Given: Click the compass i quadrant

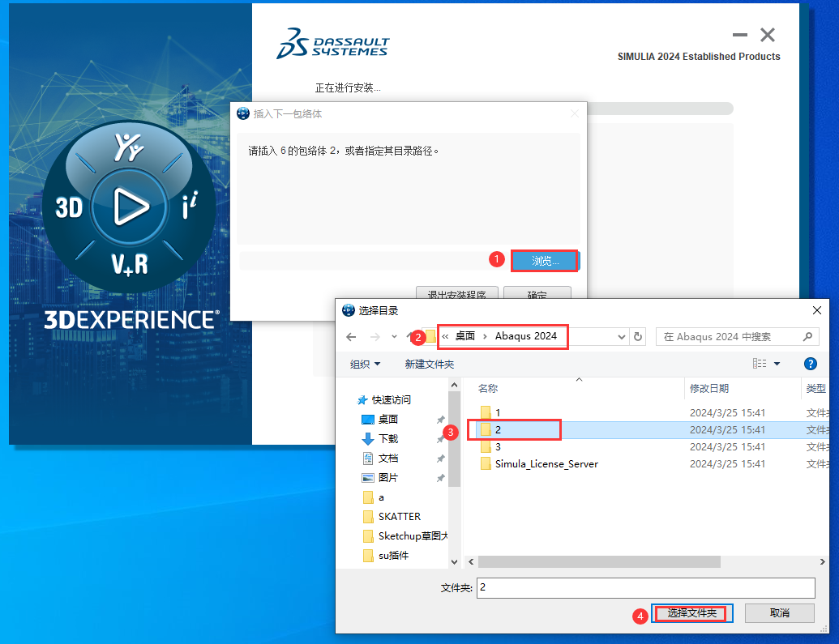Looking at the screenshot, I should 190,206.
